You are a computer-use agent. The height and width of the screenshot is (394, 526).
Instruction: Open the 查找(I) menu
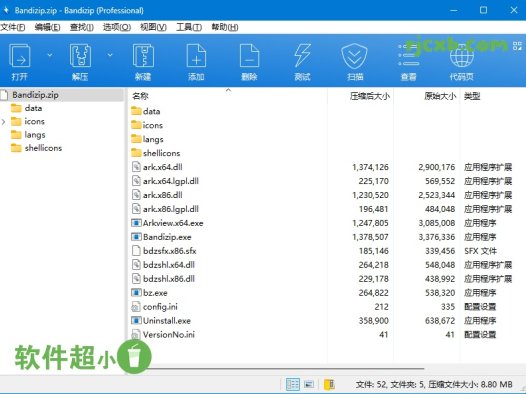82,27
